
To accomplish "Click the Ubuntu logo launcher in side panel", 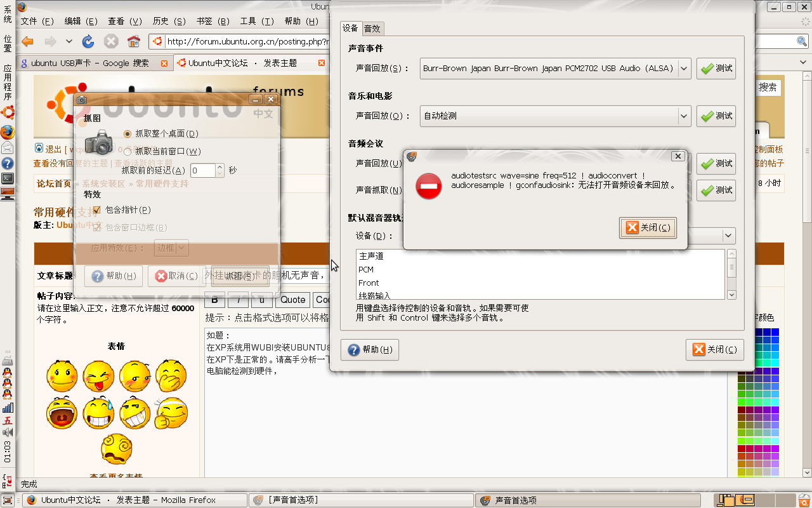I will tap(8, 114).
